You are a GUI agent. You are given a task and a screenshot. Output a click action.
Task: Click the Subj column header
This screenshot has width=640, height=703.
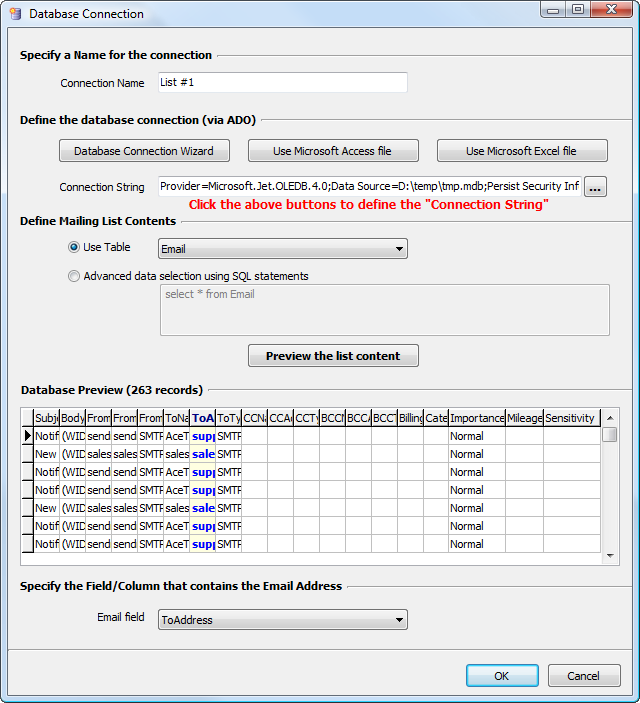pos(47,418)
